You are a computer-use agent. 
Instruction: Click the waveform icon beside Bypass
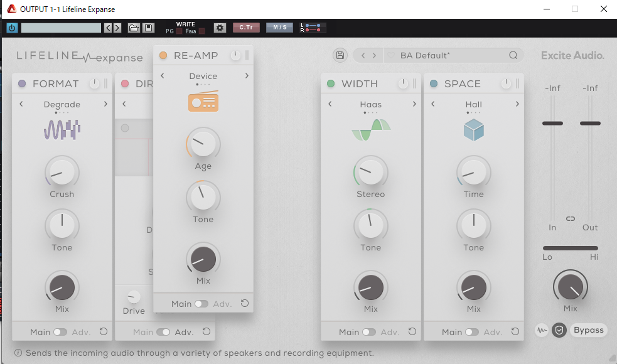pyautogui.click(x=542, y=330)
